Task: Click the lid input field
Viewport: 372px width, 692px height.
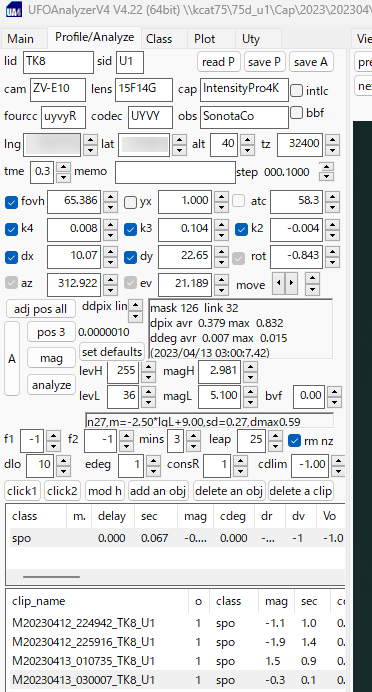Action: (59, 62)
